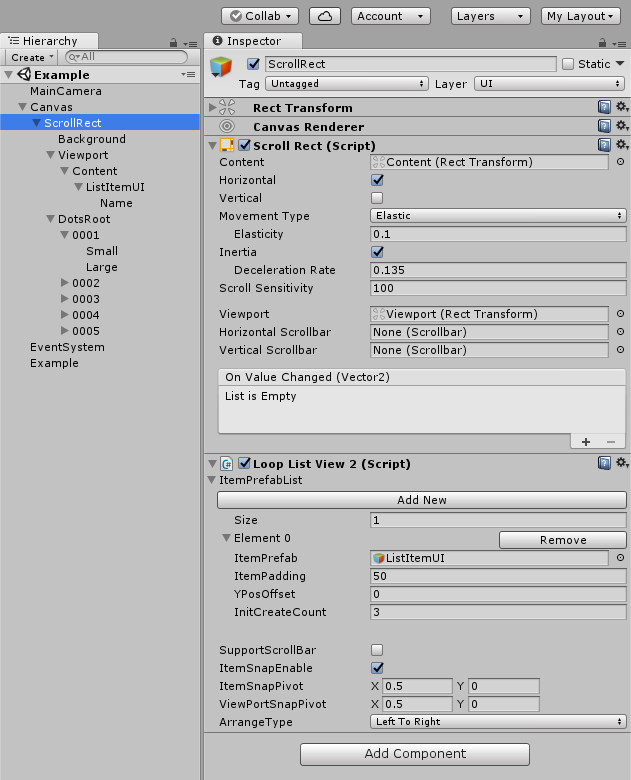Screen dimensions: 631x780
Task: Click the Add Component button
Action: click(415, 754)
